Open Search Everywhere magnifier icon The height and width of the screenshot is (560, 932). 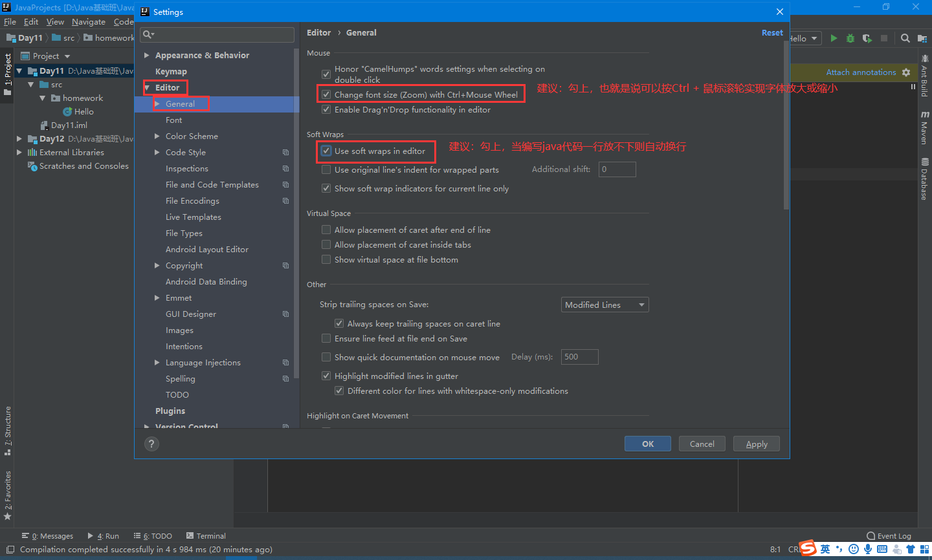point(905,38)
